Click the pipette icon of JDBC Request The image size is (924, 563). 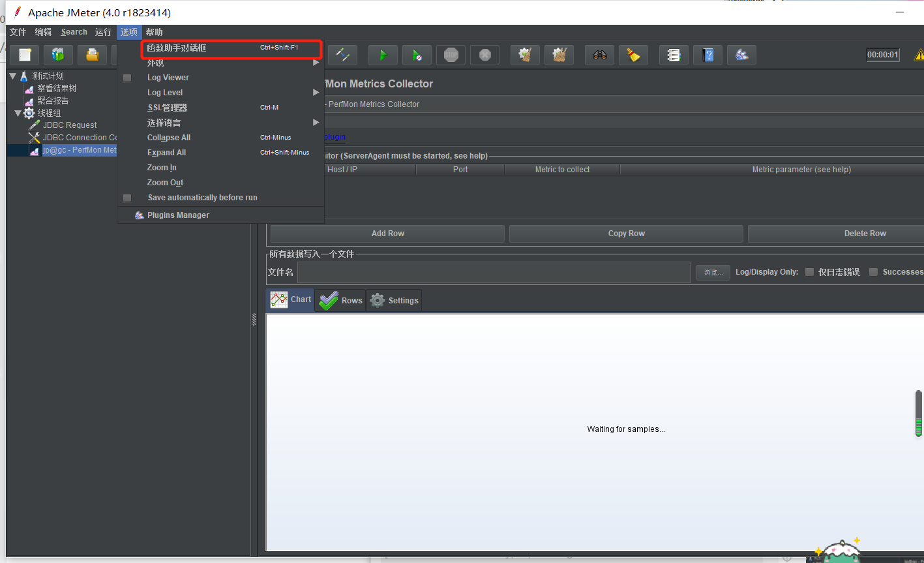(x=35, y=125)
